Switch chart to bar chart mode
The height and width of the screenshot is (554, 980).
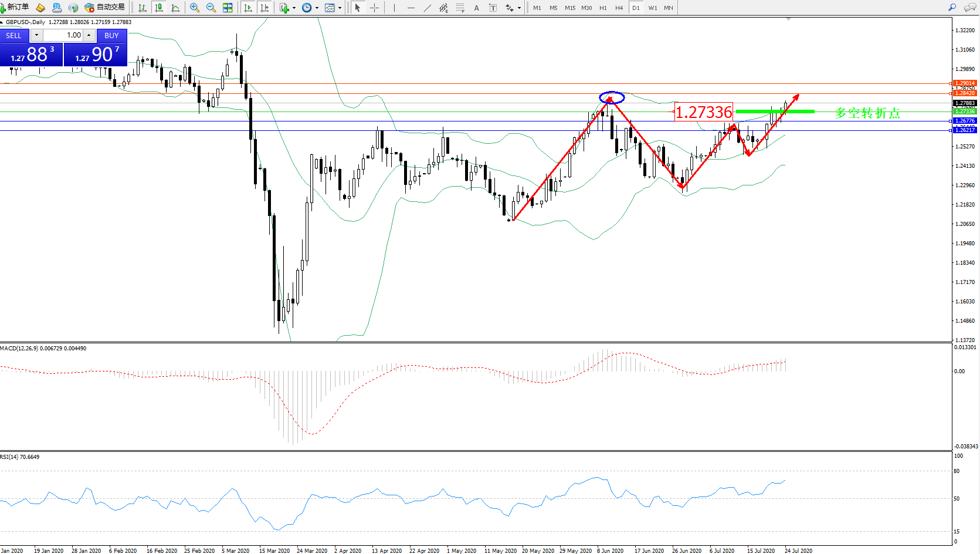[143, 8]
